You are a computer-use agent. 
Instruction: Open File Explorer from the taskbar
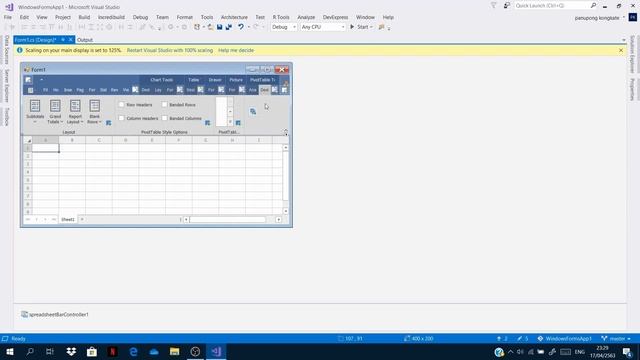175,351
